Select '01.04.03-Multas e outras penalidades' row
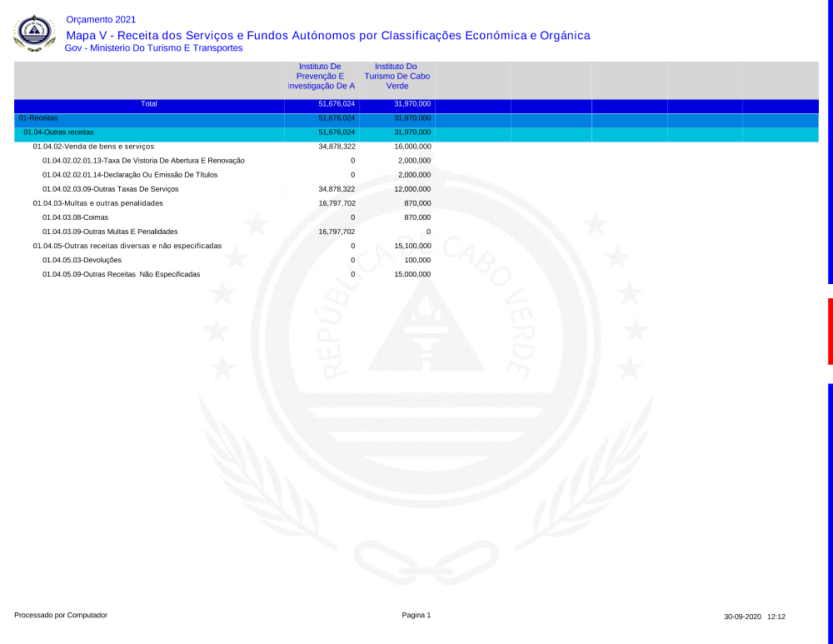 pos(97,203)
